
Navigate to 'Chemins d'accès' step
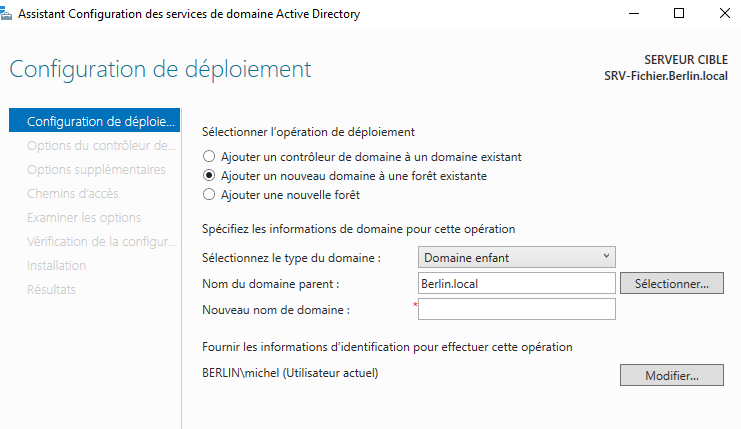coord(72,194)
